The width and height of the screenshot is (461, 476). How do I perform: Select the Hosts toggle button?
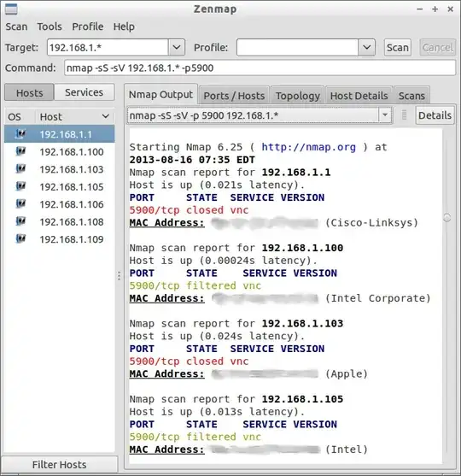tap(29, 92)
